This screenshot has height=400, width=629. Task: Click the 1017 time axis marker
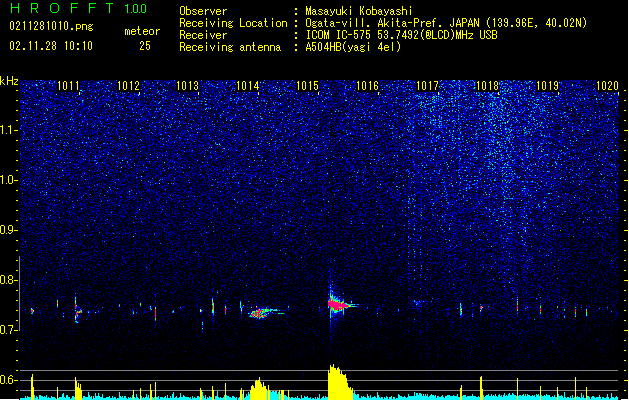point(428,85)
